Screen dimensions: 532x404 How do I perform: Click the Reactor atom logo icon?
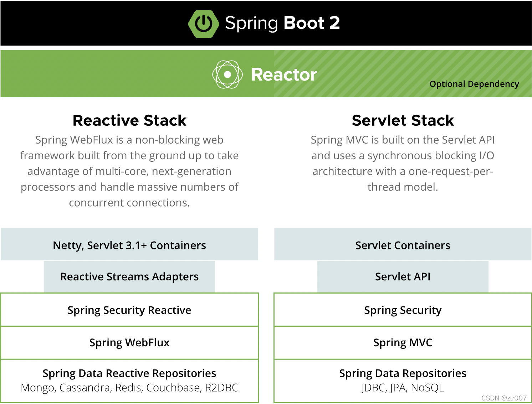(227, 74)
